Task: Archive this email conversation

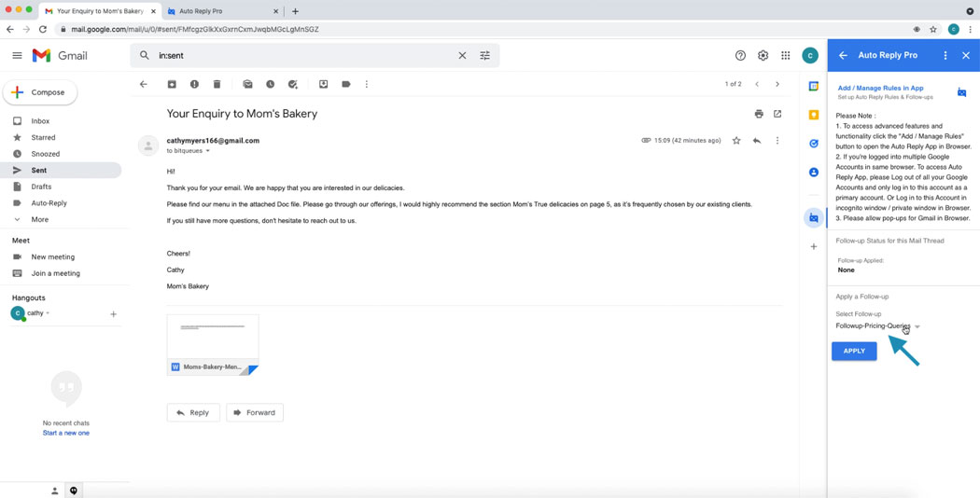Action: pos(172,84)
